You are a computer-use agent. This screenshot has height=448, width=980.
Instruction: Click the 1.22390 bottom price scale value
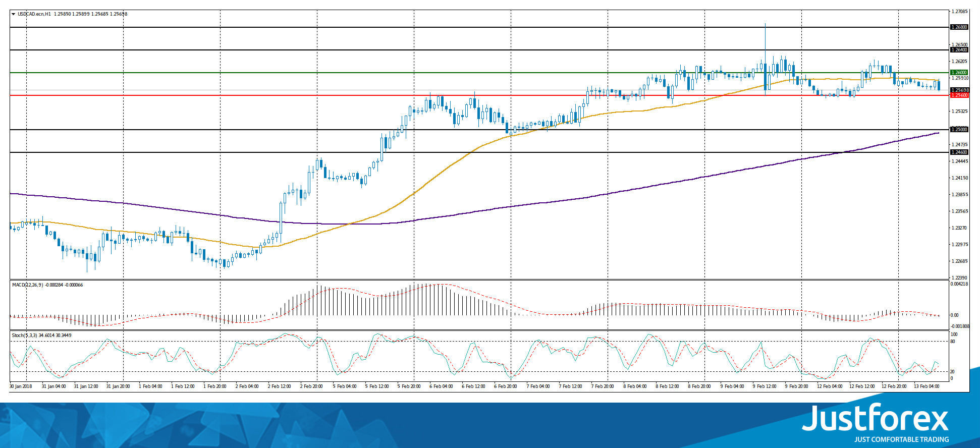tap(959, 277)
